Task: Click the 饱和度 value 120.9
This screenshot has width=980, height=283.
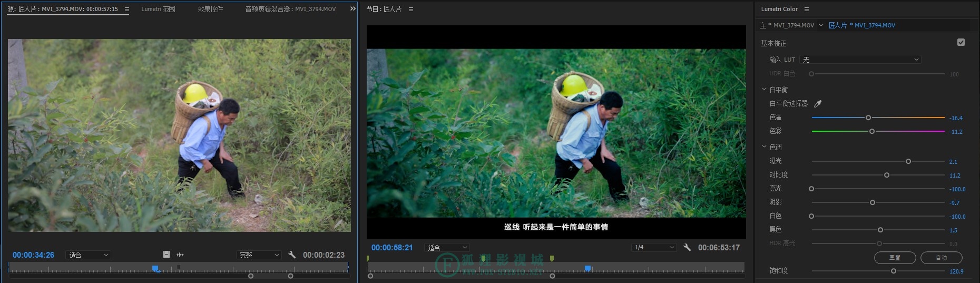Action: pos(956,271)
